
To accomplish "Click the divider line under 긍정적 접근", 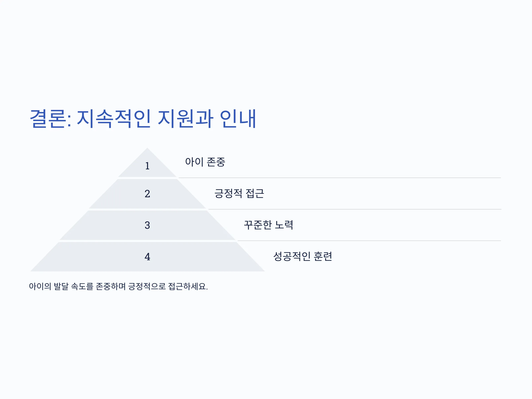I will pos(354,209).
